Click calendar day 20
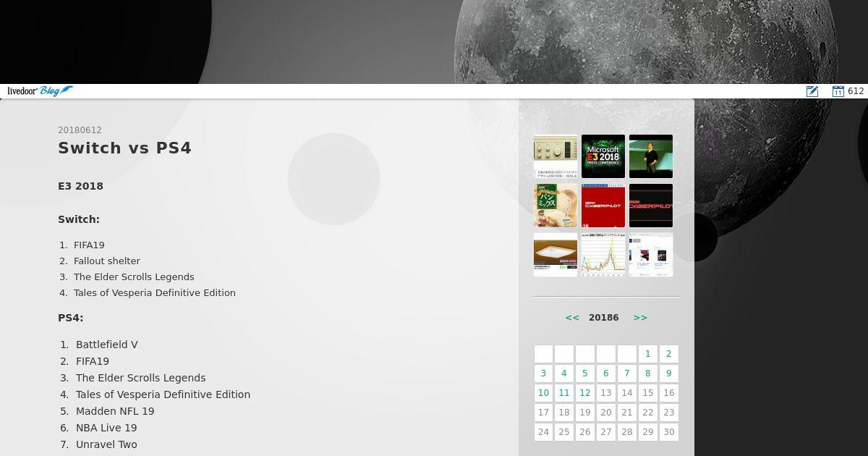The width and height of the screenshot is (868, 456). (606, 413)
